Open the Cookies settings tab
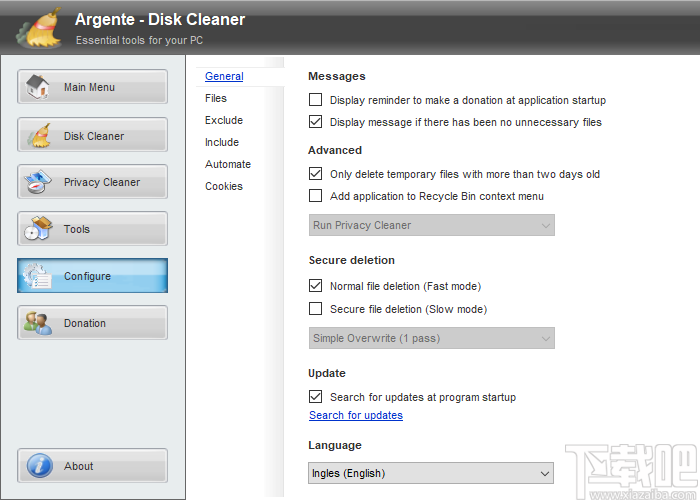This screenshot has height=500, width=700. pos(224,186)
